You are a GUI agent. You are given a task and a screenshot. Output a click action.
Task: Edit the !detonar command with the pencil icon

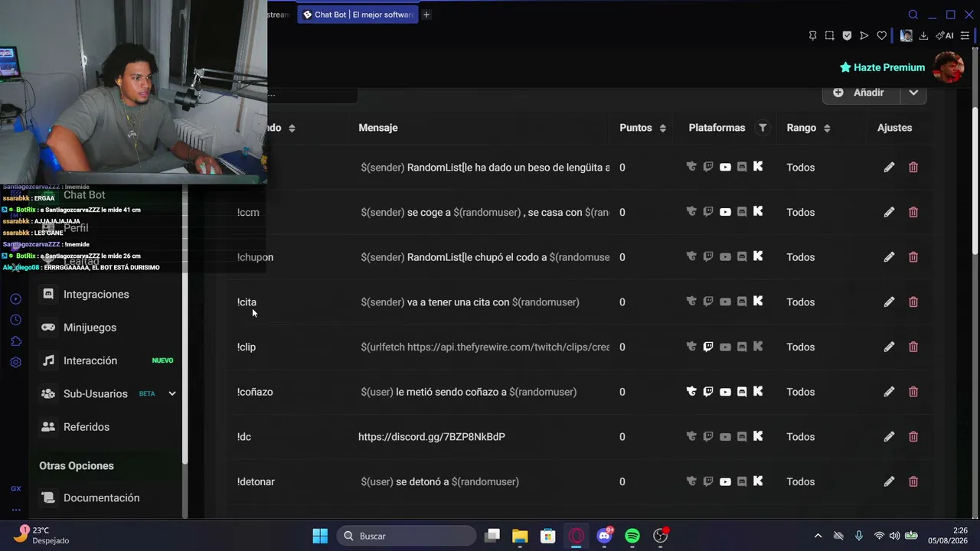(889, 481)
